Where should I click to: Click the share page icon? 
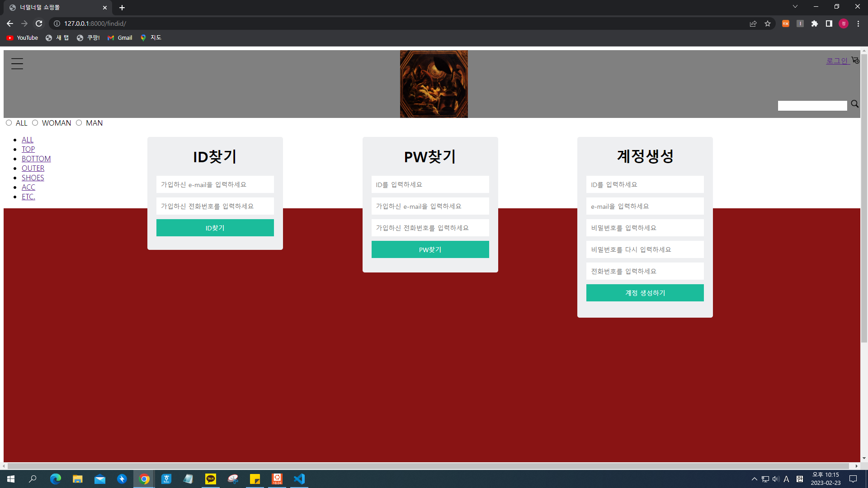point(753,23)
